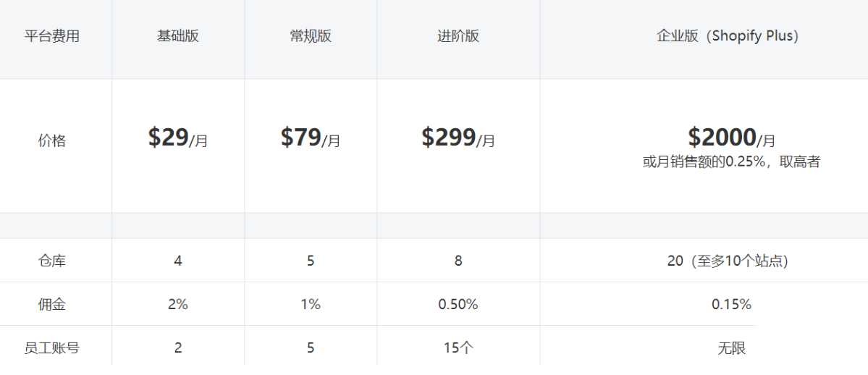
Task: Click the 价格 row label
Action: [x=52, y=141]
